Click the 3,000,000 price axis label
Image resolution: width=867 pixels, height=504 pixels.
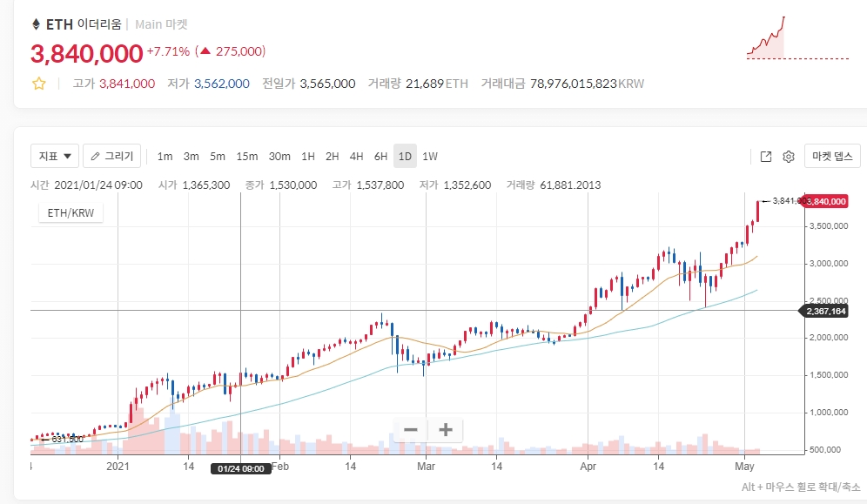point(829,264)
